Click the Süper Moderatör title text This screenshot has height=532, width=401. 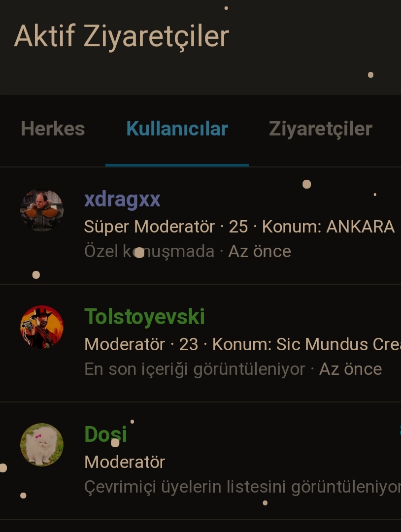(149, 227)
